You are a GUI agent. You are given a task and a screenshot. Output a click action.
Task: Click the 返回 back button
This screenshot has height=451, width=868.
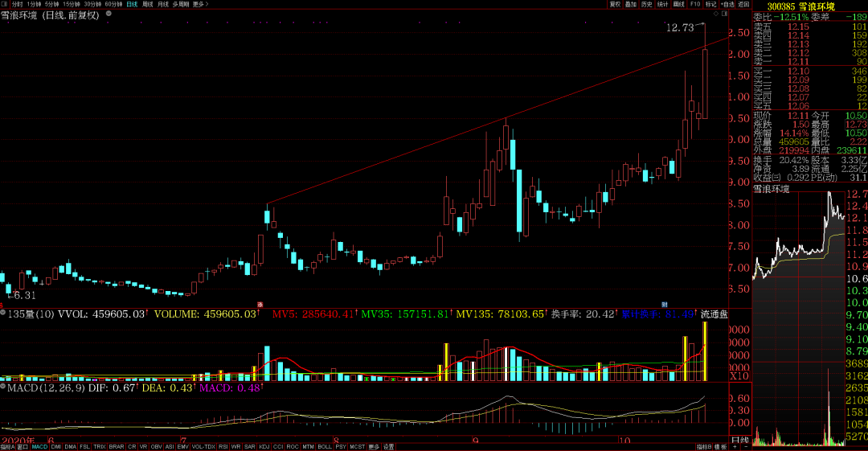click(x=744, y=4)
